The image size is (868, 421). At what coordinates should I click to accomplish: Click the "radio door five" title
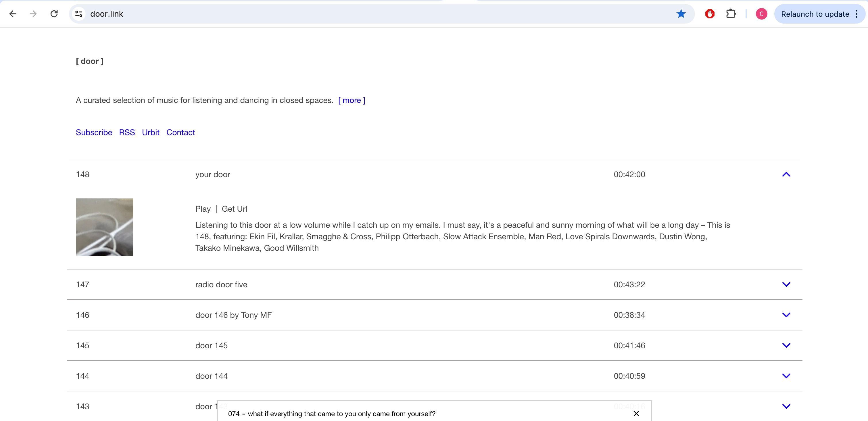point(221,284)
